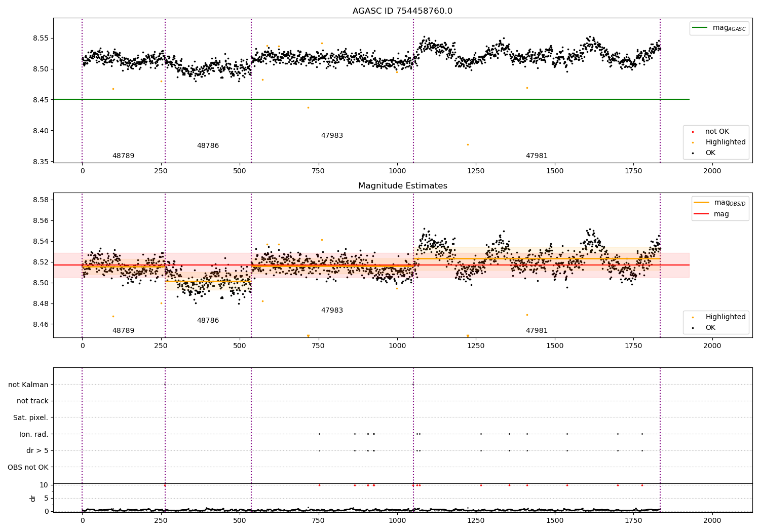Click the 'not track' row label
The image size is (760, 532).
(32, 401)
